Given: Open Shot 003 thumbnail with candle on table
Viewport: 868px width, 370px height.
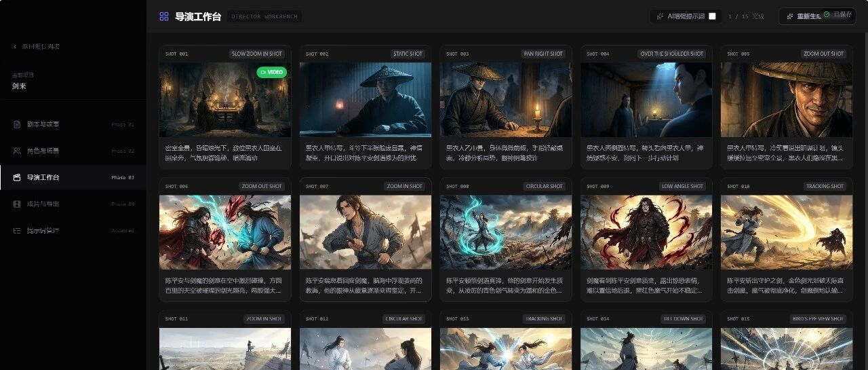Looking at the screenshot, I should click(506, 100).
